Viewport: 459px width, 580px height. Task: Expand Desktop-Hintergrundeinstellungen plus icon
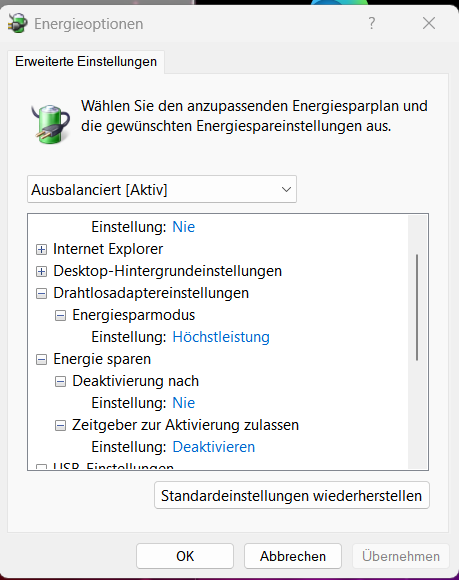point(41,272)
